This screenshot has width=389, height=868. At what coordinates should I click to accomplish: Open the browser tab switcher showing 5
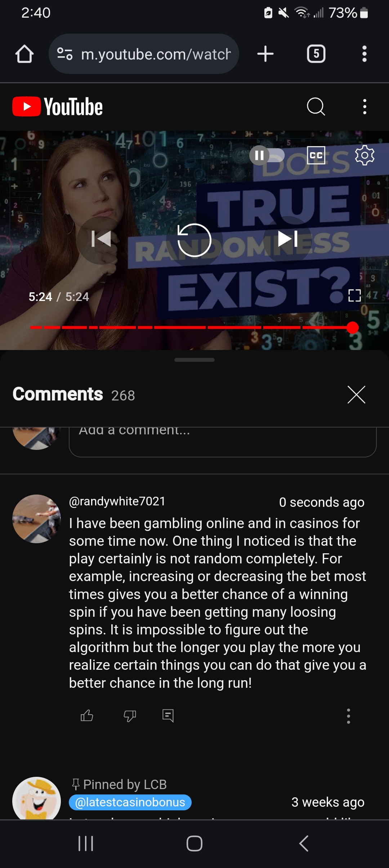pyautogui.click(x=316, y=54)
